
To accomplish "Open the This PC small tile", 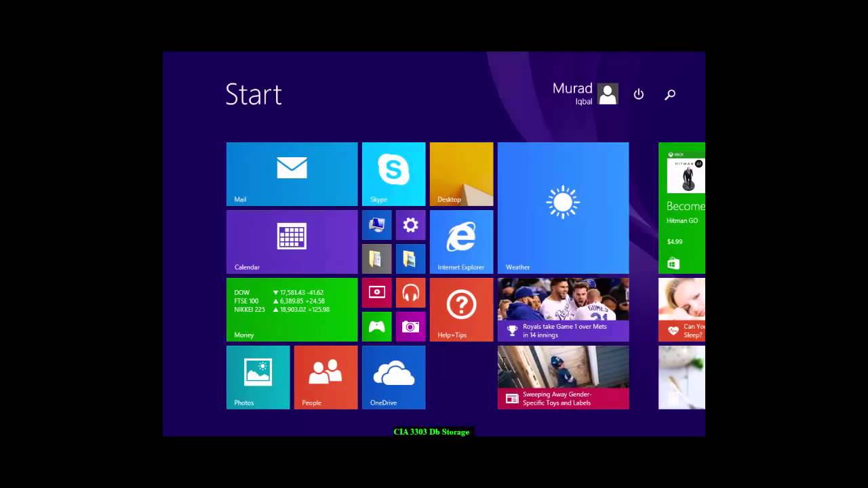I will click(x=376, y=225).
